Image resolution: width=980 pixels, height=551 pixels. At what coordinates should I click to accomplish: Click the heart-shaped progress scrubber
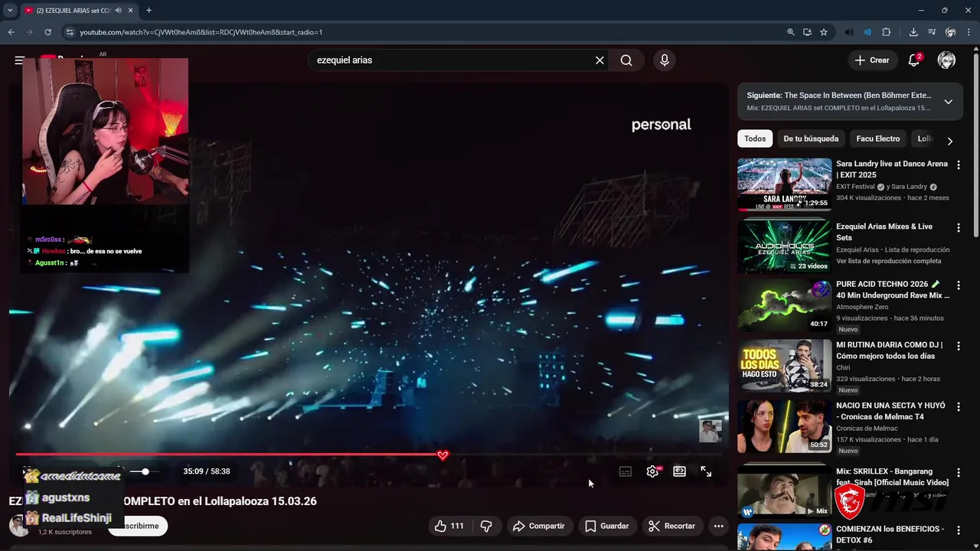coord(443,455)
